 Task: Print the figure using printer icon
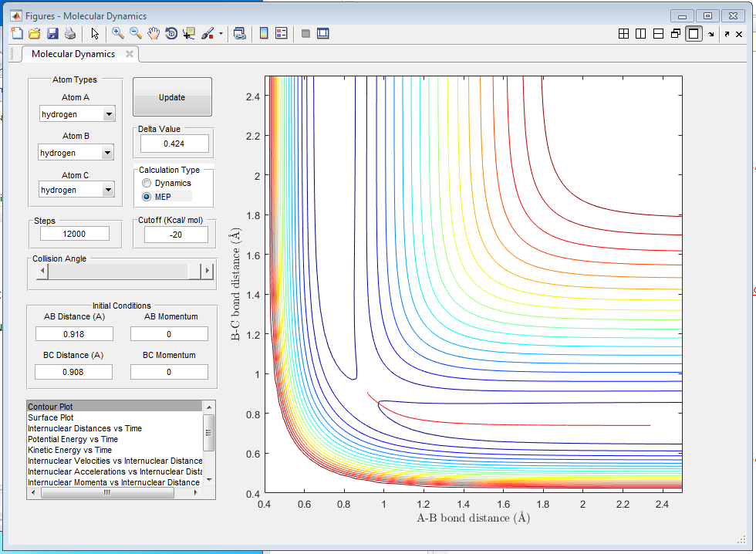(70, 33)
